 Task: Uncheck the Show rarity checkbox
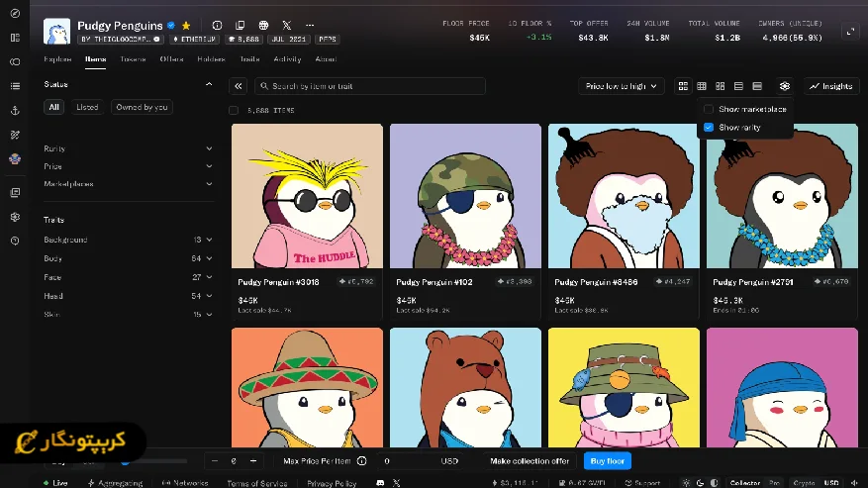pyautogui.click(x=708, y=128)
